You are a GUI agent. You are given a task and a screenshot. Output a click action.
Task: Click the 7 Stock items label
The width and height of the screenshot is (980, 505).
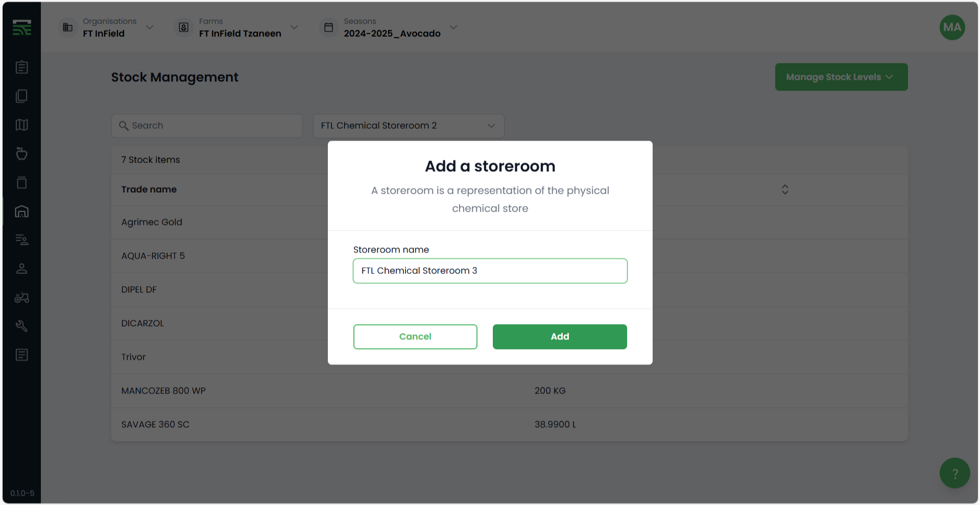click(151, 160)
